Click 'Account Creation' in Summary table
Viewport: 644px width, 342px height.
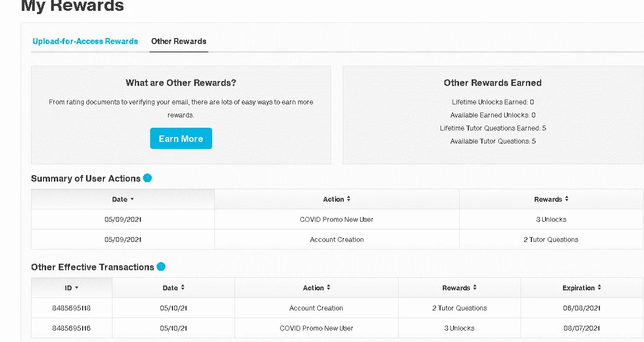[x=337, y=239]
